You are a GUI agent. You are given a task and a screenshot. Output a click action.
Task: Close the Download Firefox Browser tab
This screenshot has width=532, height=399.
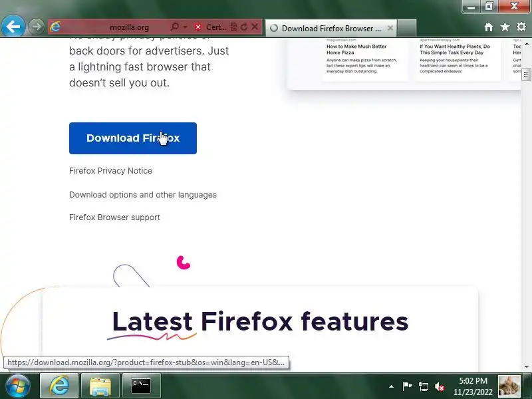coord(390,28)
